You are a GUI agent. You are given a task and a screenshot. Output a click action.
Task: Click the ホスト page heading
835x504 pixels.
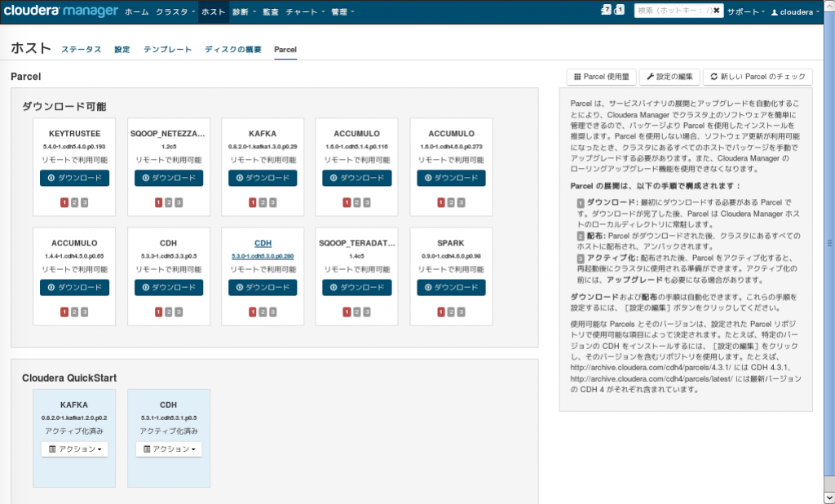click(x=31, y=48)
